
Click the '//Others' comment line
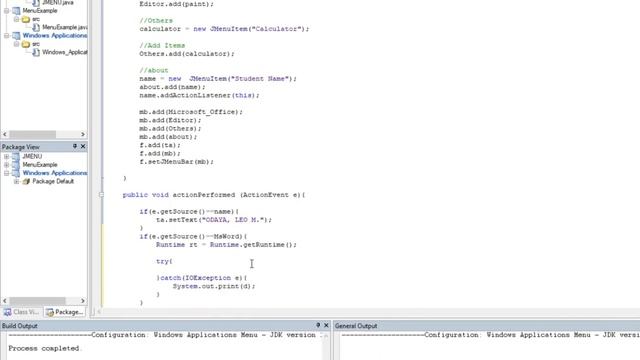(x=156, y=20)
